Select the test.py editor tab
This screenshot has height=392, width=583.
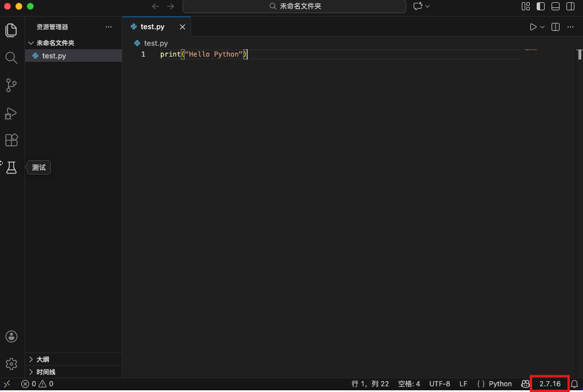click(x=152, y=27)
